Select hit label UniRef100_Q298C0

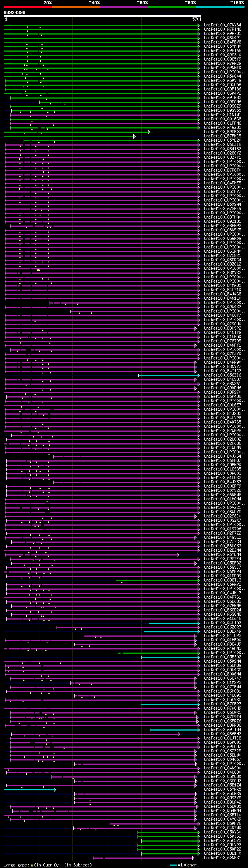pos(222,516)
